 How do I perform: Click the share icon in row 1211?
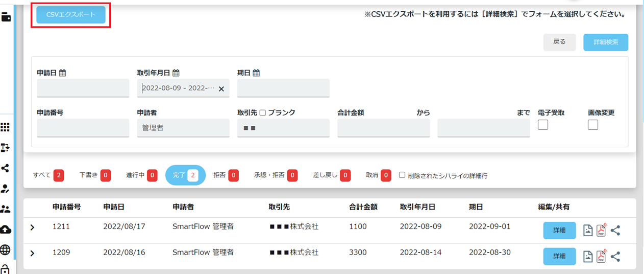point(615,231)
